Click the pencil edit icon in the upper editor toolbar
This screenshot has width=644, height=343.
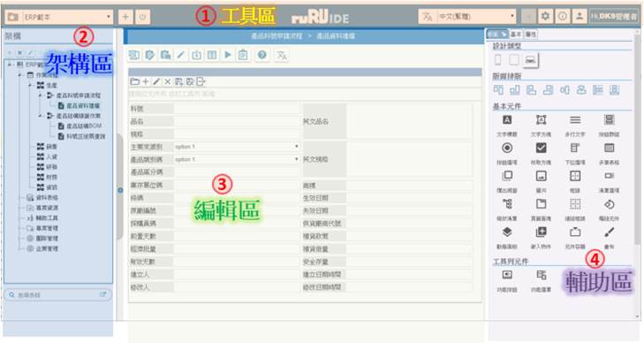pyautogui.click(x=181, y=55)
